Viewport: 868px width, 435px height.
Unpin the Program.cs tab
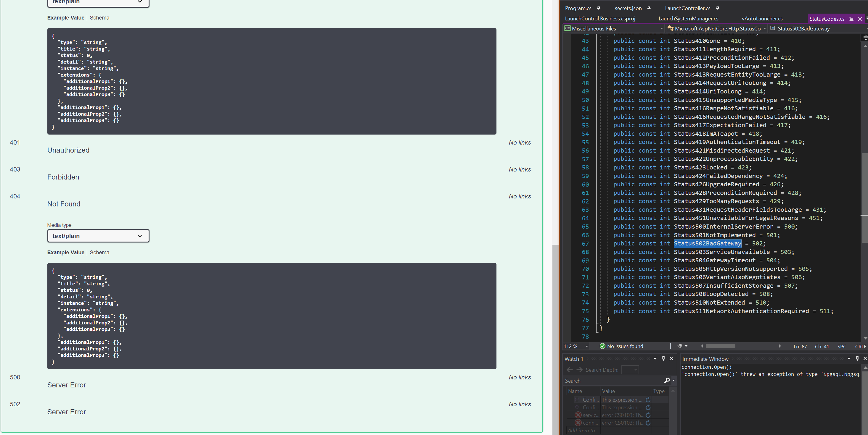598,8
